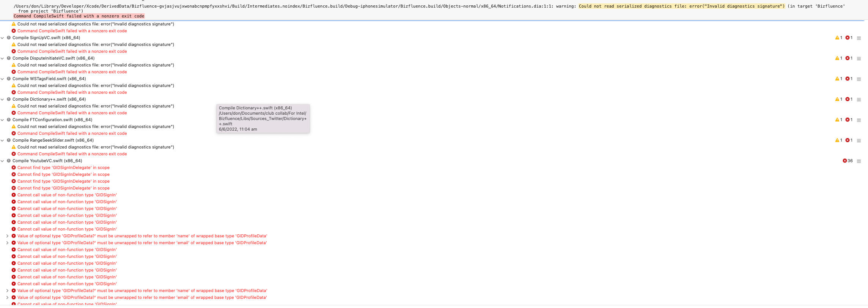Collapse the Compile DisputeInitiateVC.swift section

pos(3,58)
